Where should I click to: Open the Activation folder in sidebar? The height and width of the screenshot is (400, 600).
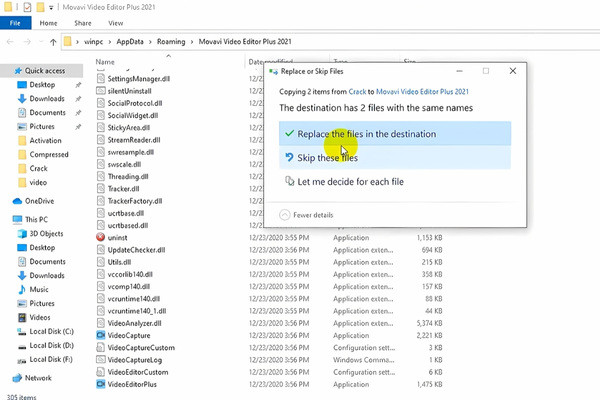pyautogui.click(x=45, y=140)
